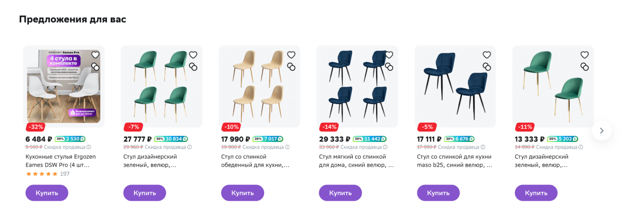This screenshot has height=221, width=644.
Task: Add two green chairs to comparison
Action: (584, 67)
